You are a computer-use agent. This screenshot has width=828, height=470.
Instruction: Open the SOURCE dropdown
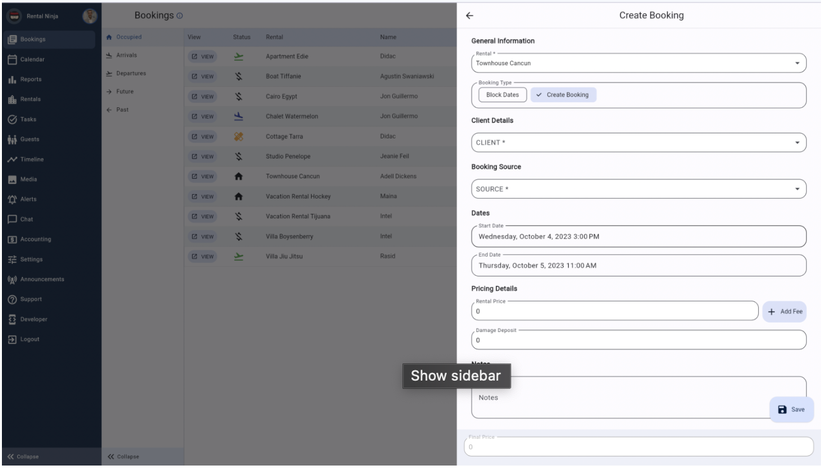click(638, 189)
